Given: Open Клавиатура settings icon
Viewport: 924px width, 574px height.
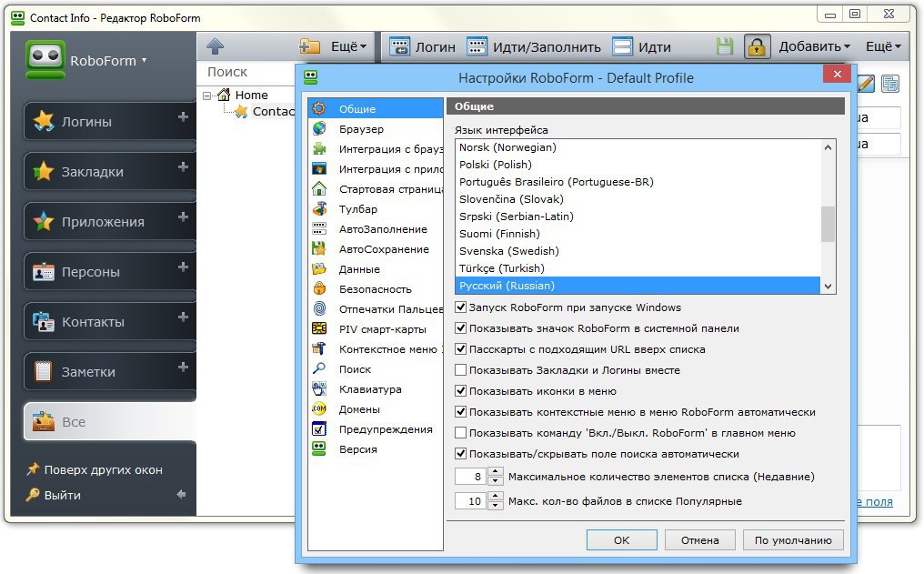Looking at the screenshot, I should click(x=319, y=389).
